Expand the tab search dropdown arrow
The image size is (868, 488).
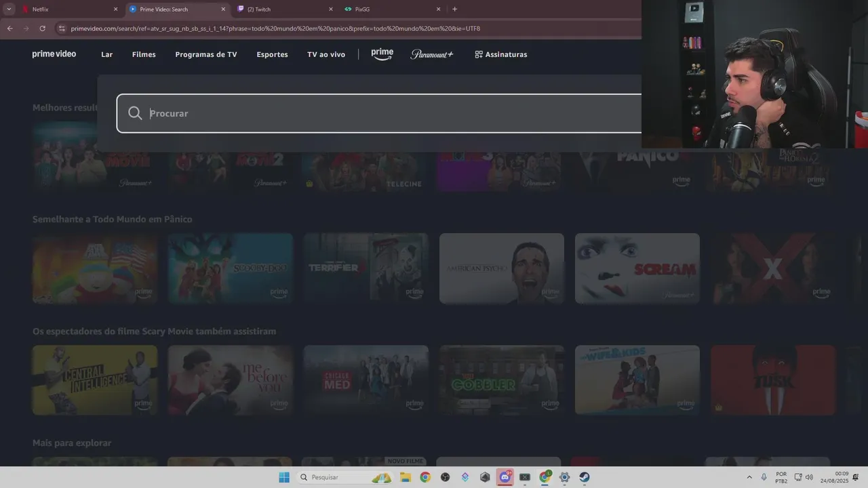click(9, 9)
